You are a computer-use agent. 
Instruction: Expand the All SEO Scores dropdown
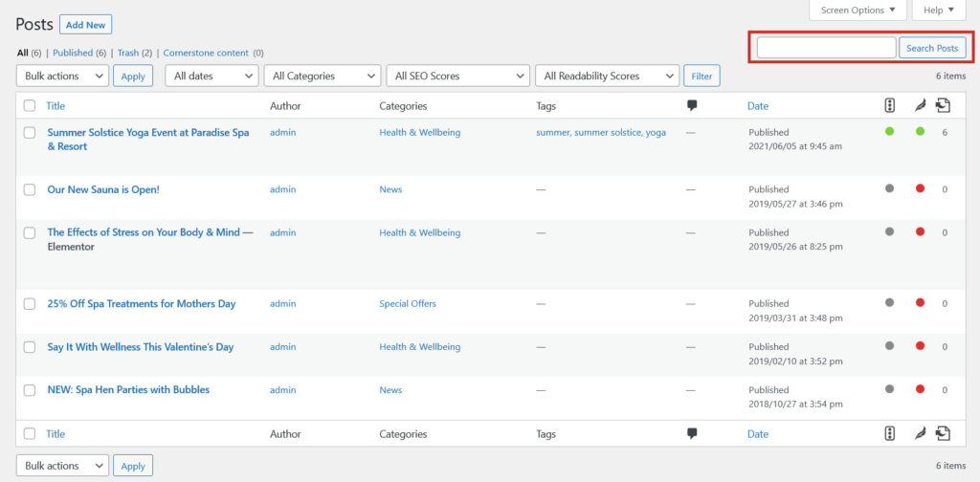pos(458,76)
